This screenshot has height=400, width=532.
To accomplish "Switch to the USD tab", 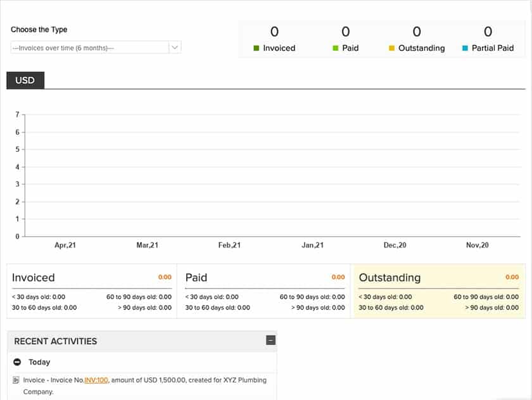I will [25, 80].
